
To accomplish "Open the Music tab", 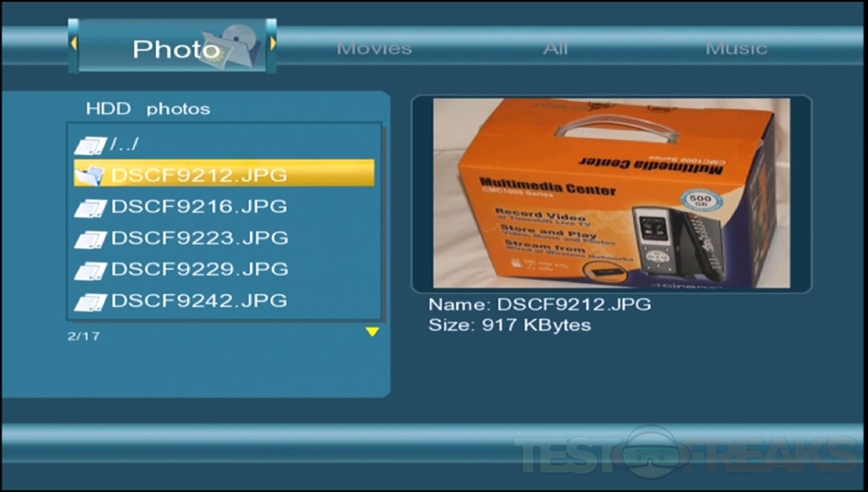I will point(736,48).
